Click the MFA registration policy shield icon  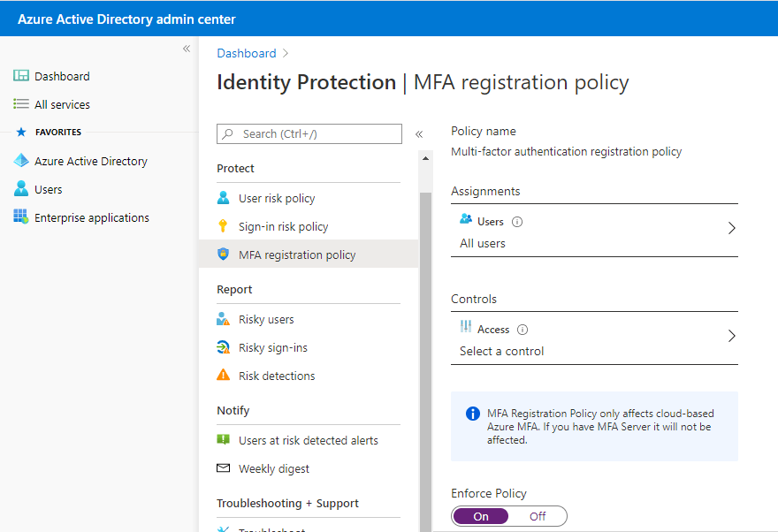point(224,254)
